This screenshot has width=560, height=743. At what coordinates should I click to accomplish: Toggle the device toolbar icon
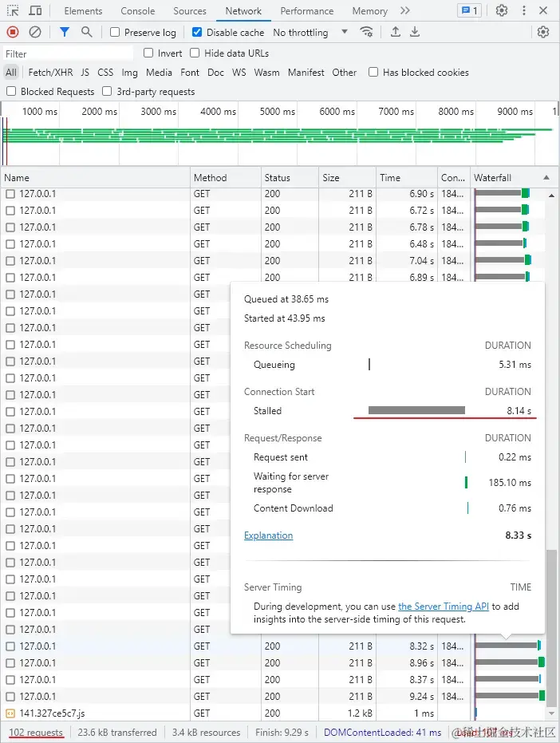coord(36,10)
